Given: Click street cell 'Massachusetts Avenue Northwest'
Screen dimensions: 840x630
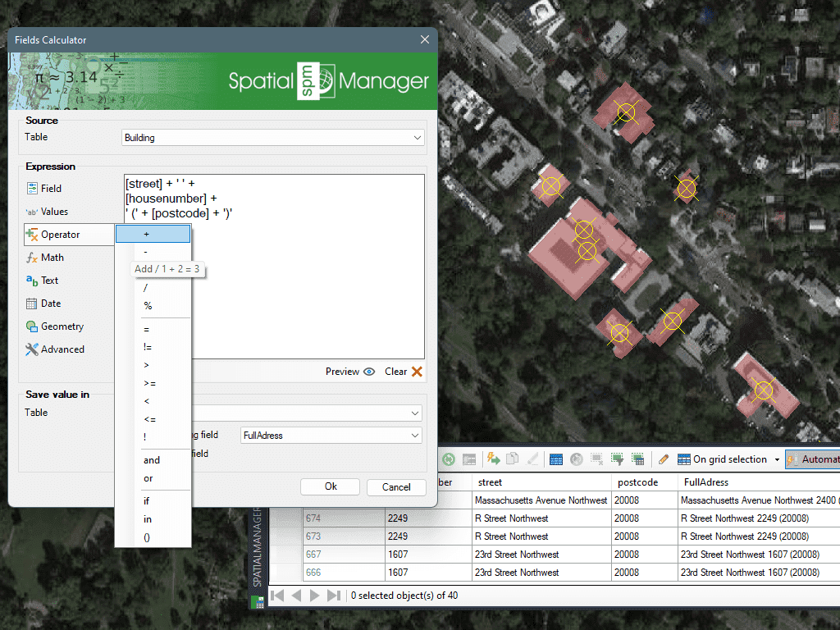Looking at the screenshot, I should coord(541,500).
